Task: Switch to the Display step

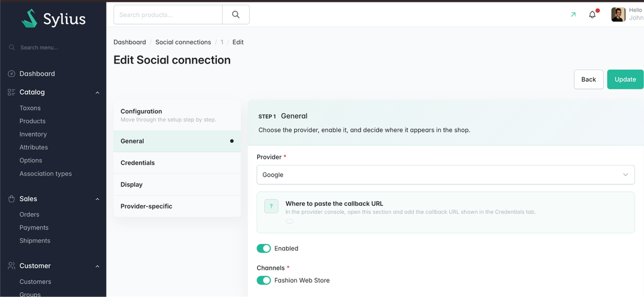Action: point(177,184)
